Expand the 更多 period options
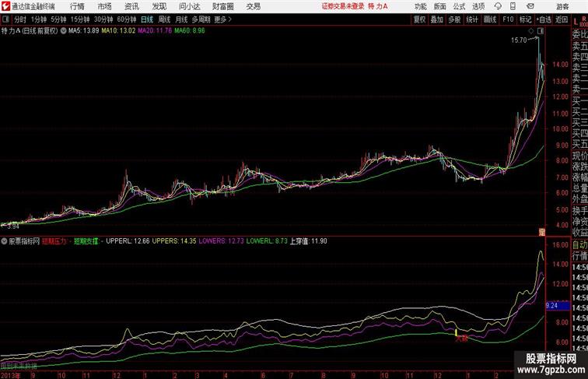The width and height of the screenshot is (588, 379). pos(222,19)
